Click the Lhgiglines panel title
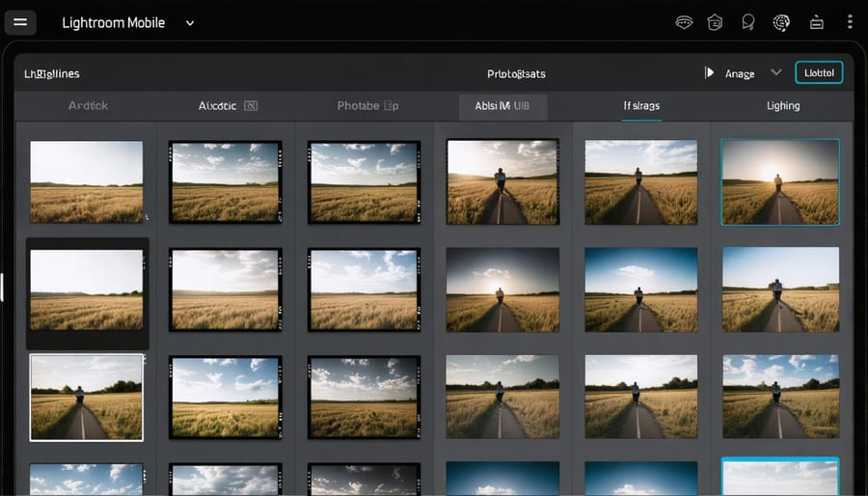Image resolution: width=868 pixels, height=496 pixels. (52, 73)
